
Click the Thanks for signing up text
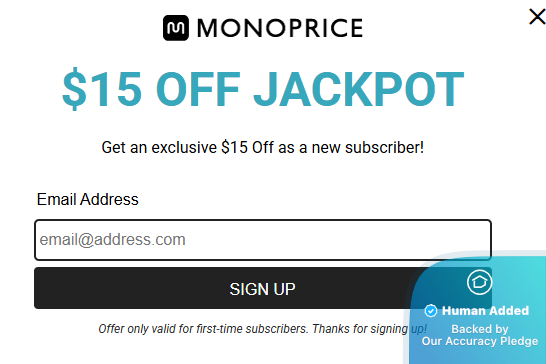[x=369, y=329]
